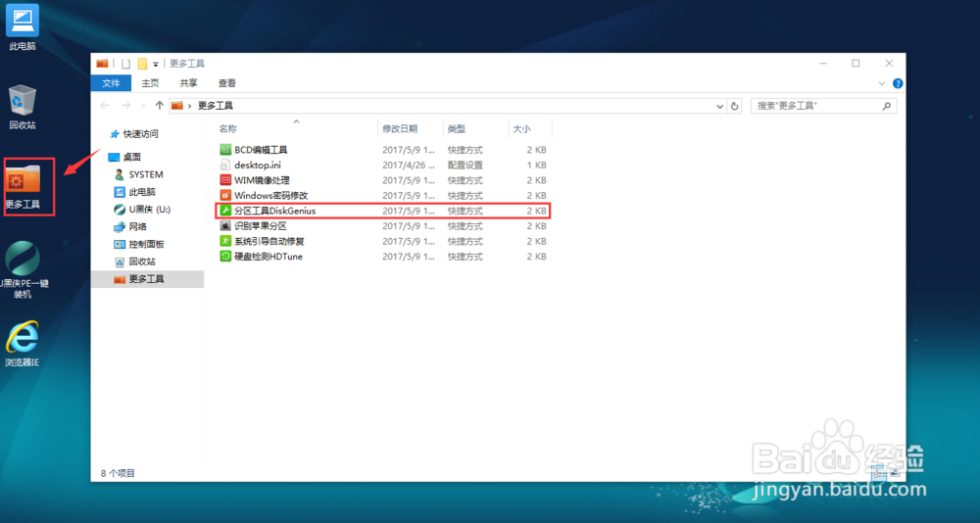980x523 pixels.
Task: Select BCD编辑工具 file icon
Action: [225, 150]
